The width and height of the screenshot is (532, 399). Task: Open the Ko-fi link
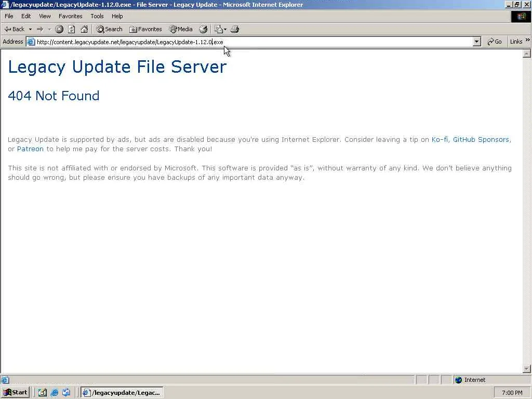440,139
